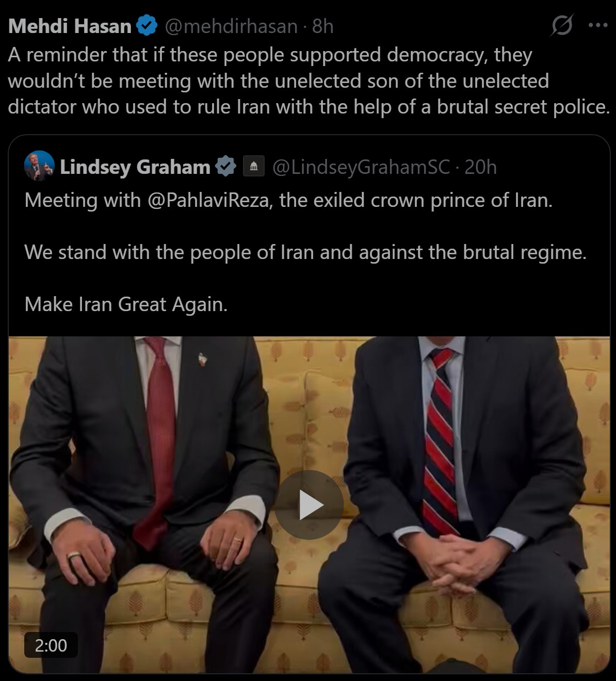Play the embedded video
The height and width of the screenshot is (681, 616).
pos(309,505)
